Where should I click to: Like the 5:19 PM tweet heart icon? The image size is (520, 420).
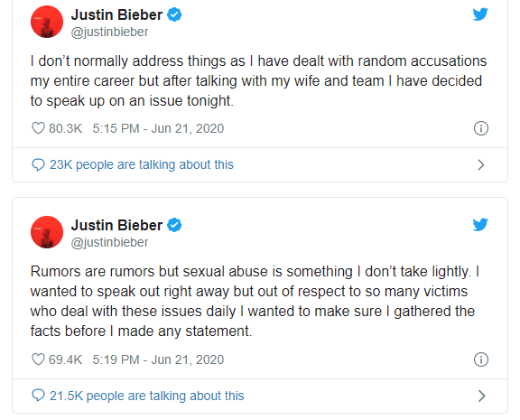click(38, 359)
